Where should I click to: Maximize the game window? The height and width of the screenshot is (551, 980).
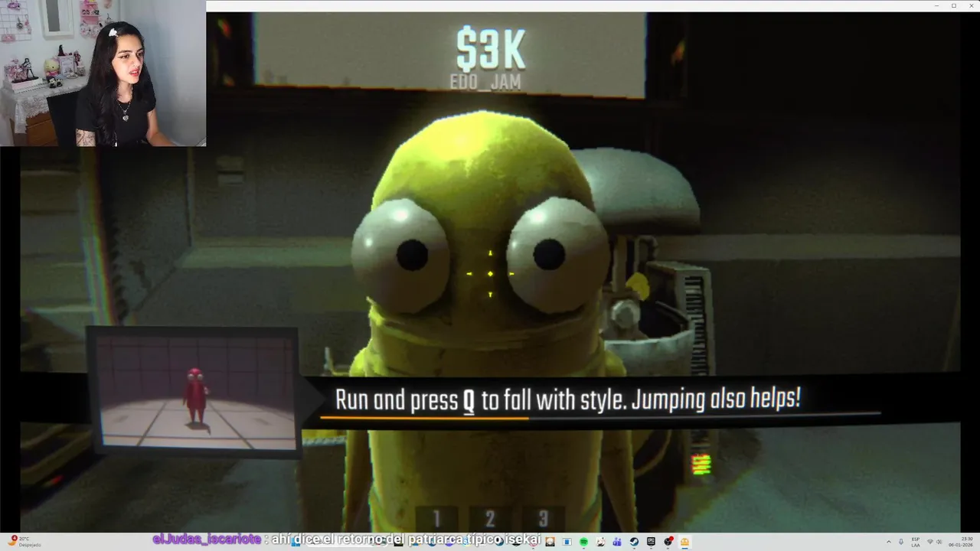(954, 5)
